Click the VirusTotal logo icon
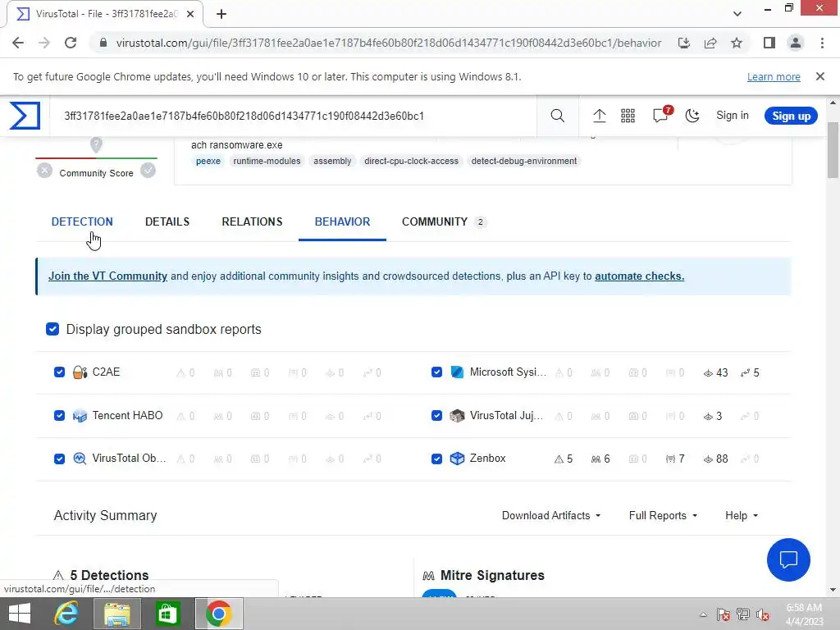 25,116
